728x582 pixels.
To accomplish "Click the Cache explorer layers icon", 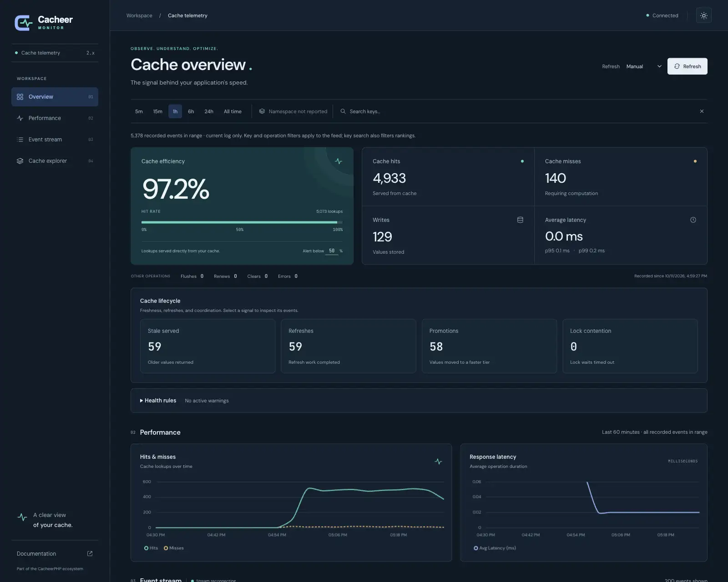I will pos(20,161).
